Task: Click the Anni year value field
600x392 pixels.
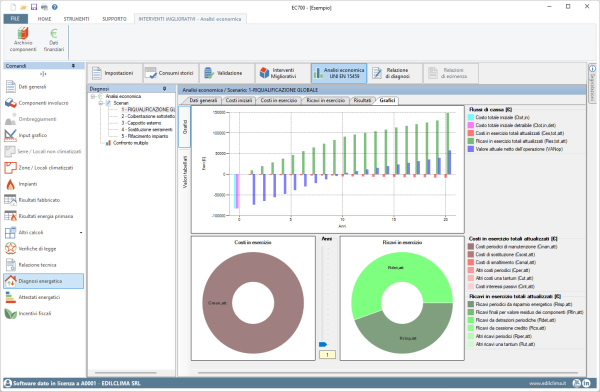Action: [x=327, y=354]
